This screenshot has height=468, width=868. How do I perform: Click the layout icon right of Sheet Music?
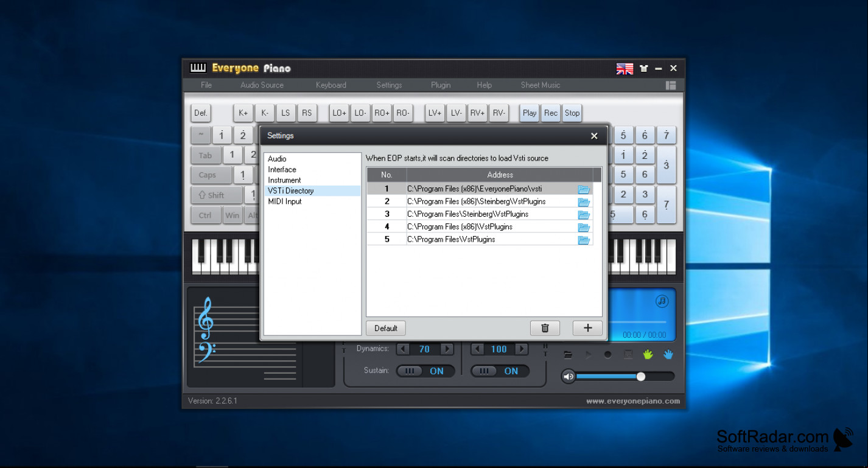[671, 85]
